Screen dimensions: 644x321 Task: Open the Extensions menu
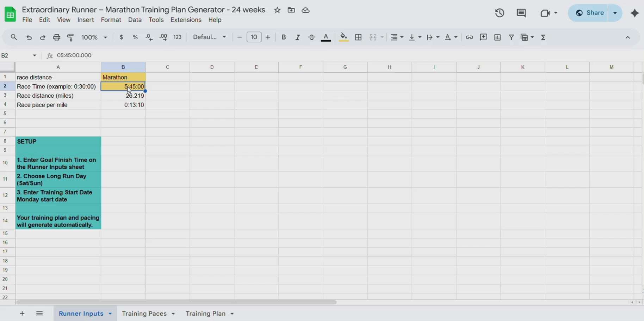pos(186,20)
